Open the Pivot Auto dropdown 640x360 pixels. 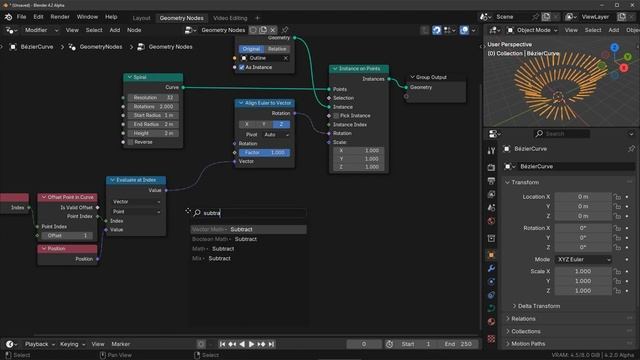276,135
